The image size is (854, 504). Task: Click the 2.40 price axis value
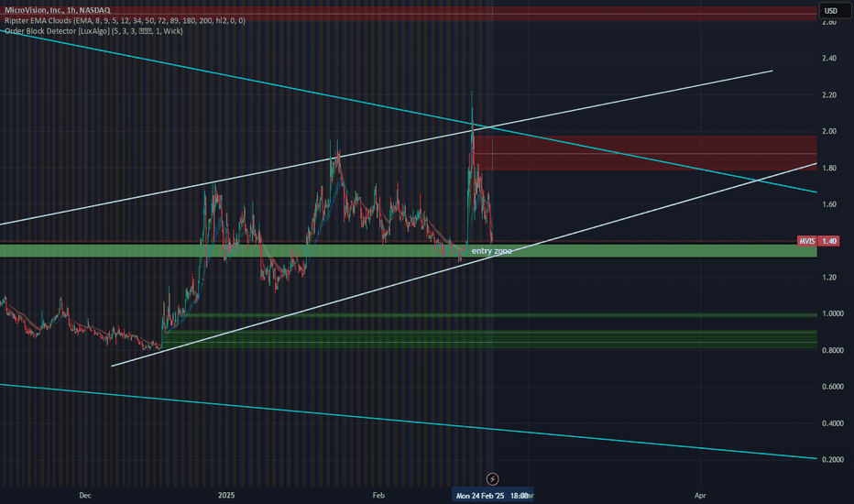829,59
